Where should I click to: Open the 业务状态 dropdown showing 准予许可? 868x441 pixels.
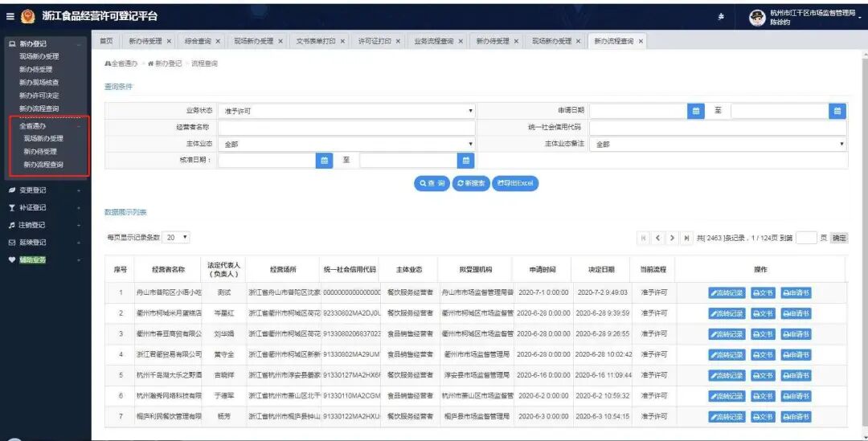point(346,111)
